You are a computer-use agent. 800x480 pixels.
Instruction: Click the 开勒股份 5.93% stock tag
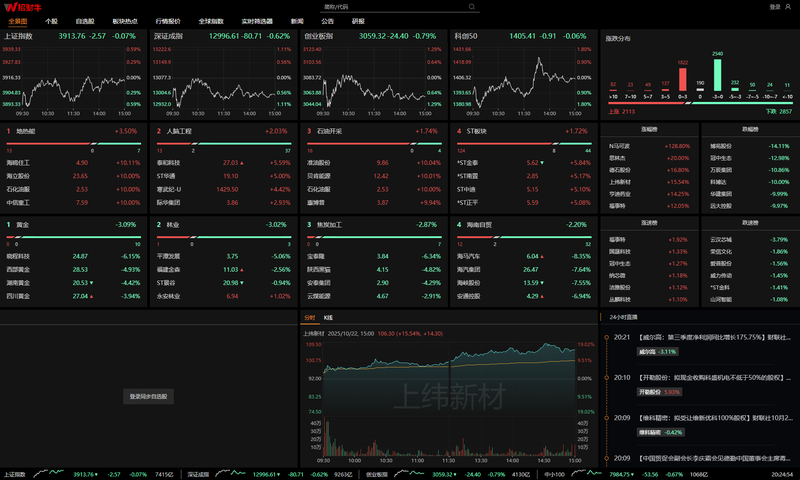[x=660, y=392]
